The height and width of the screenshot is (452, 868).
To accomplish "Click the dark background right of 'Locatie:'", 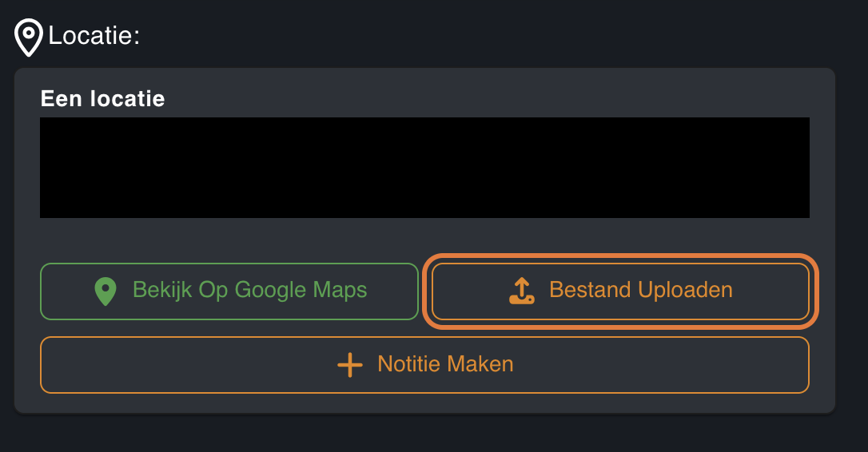I will coord(480,36).
